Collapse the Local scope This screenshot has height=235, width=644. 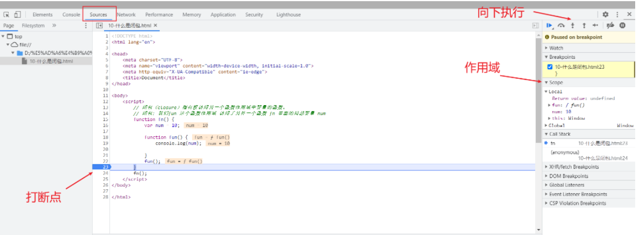tap(546, 92)
